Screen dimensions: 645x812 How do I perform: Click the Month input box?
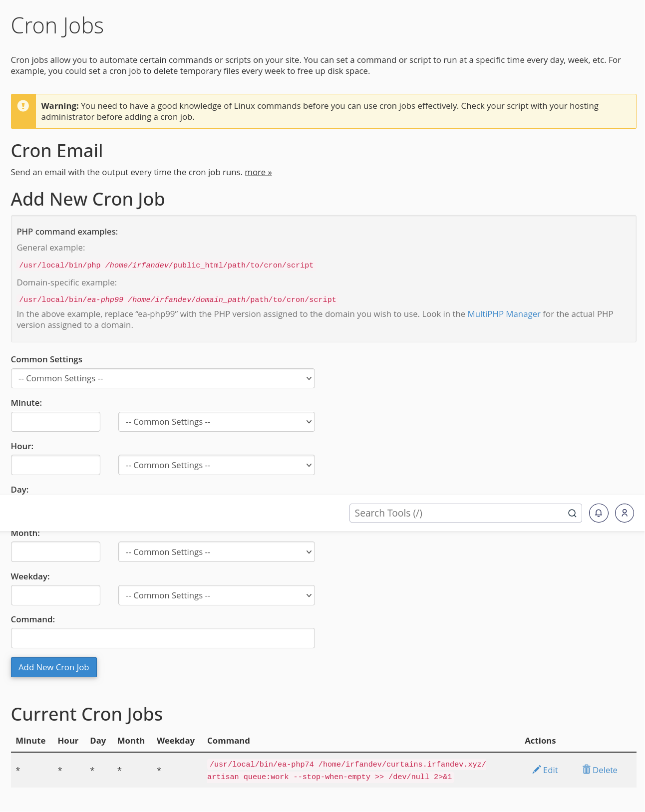pos(55,552)
